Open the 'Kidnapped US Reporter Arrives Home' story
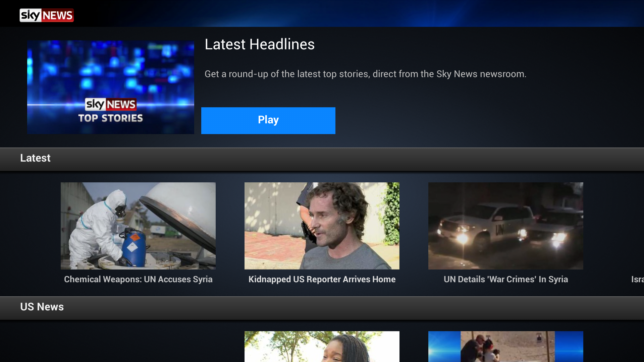Image resolution: width=644 pixels, height=362 pixels. coord(322,226)
